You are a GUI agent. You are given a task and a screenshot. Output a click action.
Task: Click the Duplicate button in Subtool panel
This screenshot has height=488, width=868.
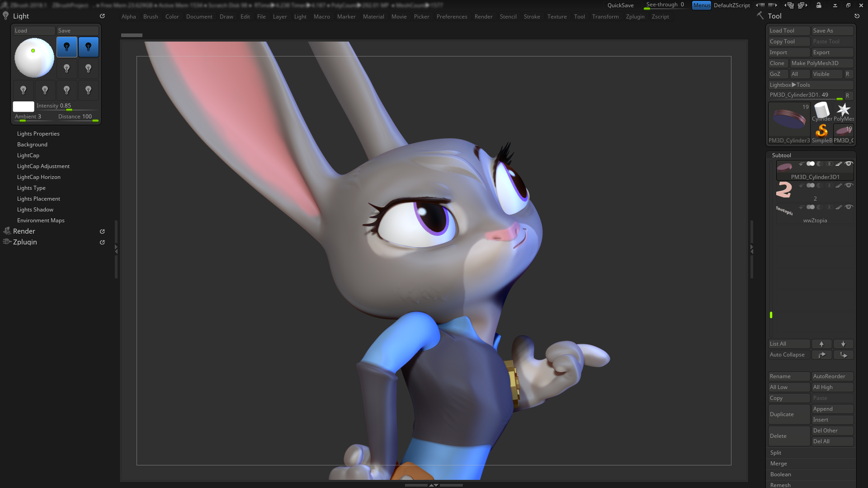click(781, 414)
